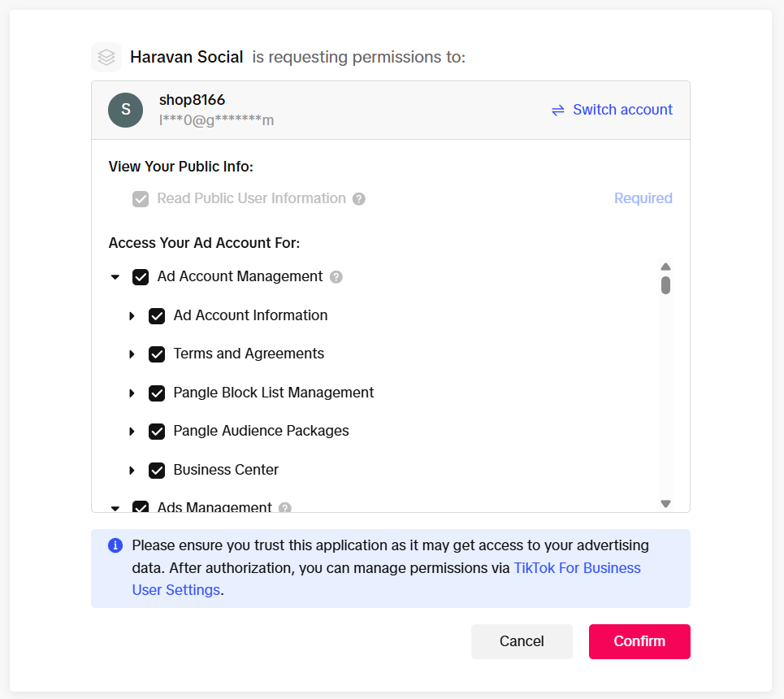Click the scrollbar down arrow
Screen dimensions: 784x699
pyautogui.click(x=665, y=504)
